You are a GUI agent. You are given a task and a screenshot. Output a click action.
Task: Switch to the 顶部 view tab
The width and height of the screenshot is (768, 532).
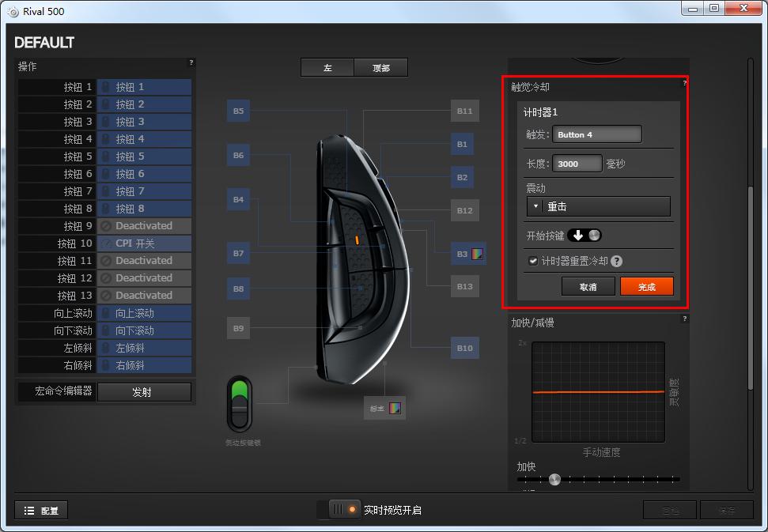pos(381,68)
